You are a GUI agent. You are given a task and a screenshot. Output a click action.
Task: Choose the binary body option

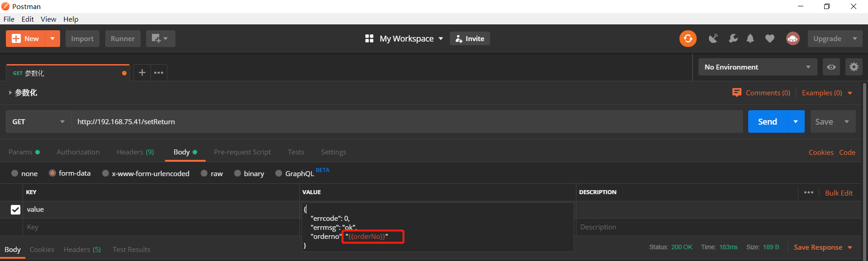point(237,173)
